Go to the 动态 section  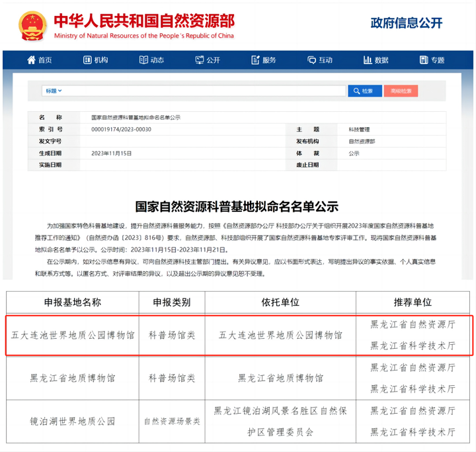(157, 60)
